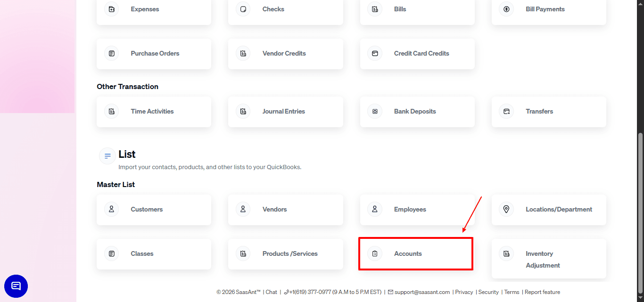Click the Bank Deposits icon
Viewport: 644px width, 302px height.
point(374,111)
